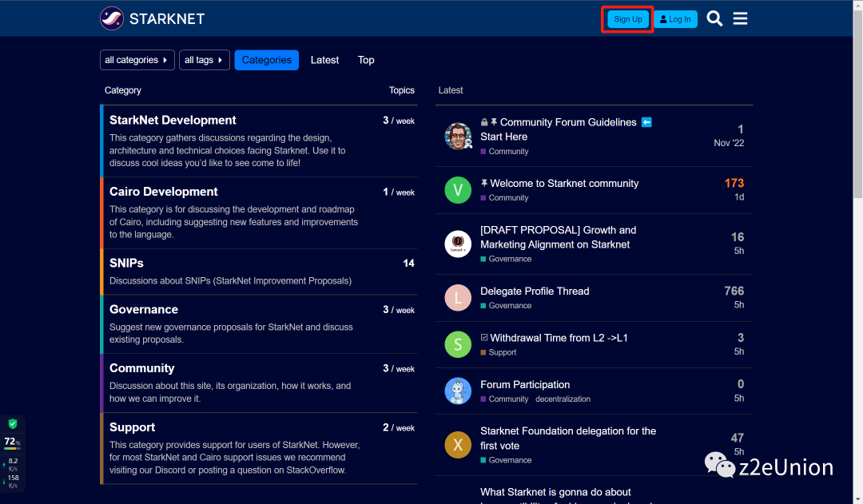
Task: Expand the all categories dropdown
Action: pyautogui.click(x=137, y=60)
